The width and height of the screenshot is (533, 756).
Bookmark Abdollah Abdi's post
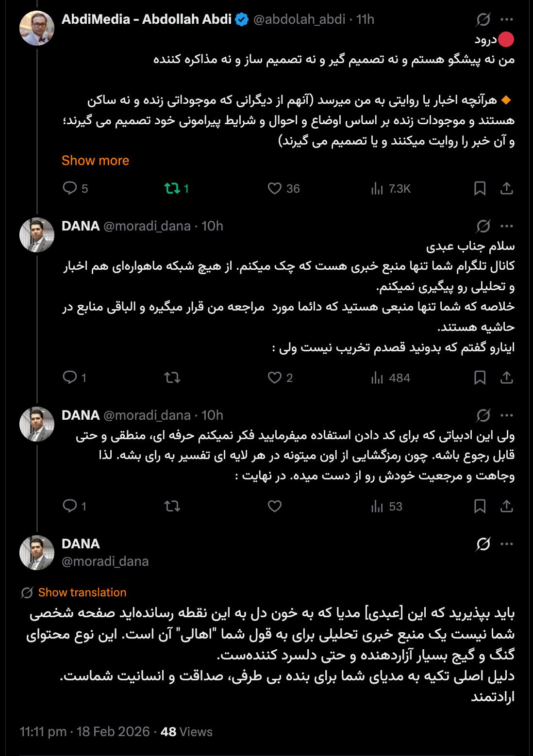[x=480, y=188]
